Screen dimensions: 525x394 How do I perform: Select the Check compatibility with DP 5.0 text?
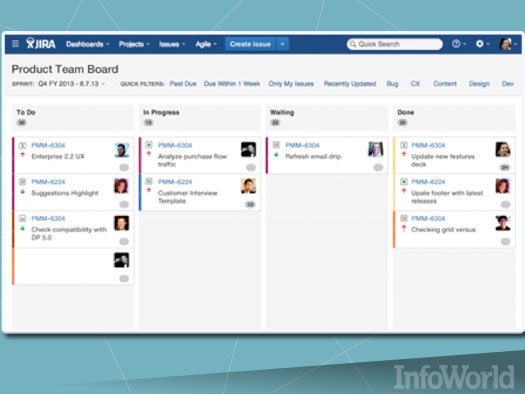click(x=69, y=233)
